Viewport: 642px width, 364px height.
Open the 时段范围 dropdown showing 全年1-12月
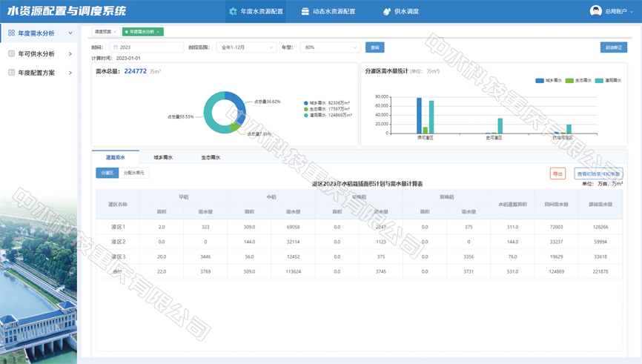246,47
